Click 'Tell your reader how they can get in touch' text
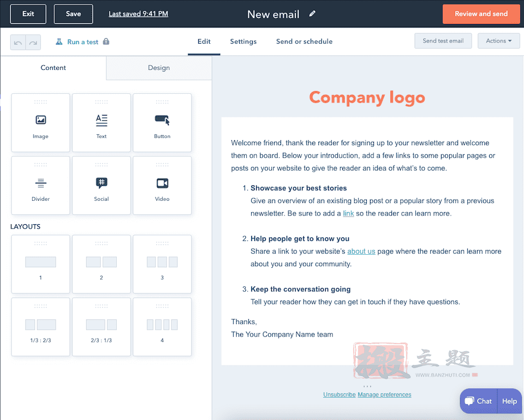The width and height of the screenshot is (524, 420). tap(355, 302)
